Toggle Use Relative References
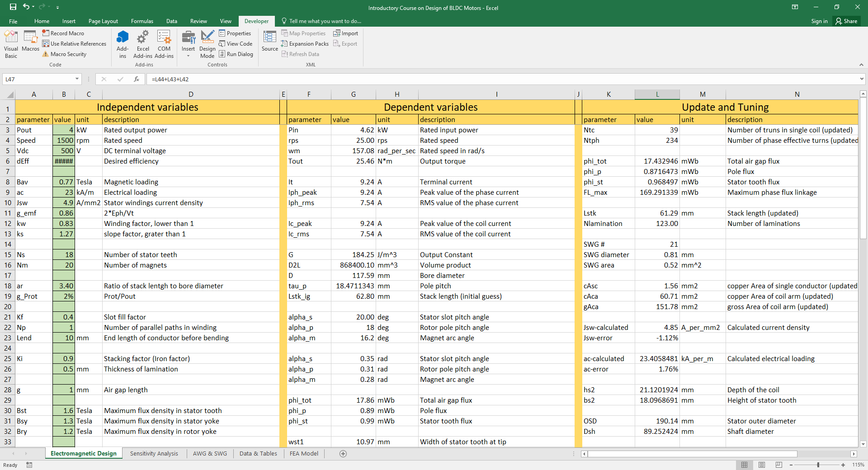The image size is (868, 470). pos(74,44)
